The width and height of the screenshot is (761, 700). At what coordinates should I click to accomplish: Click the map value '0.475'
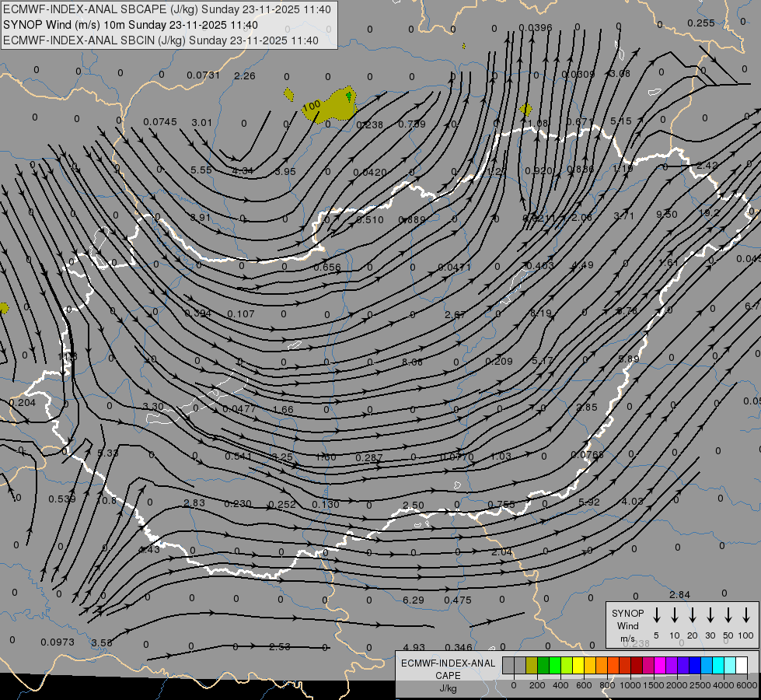click(x=458, y=600)
